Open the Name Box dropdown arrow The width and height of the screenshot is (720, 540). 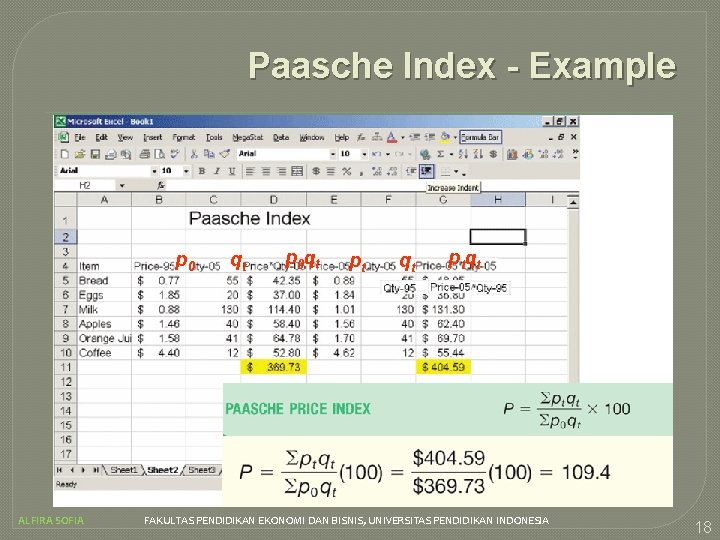click(122, 186)
